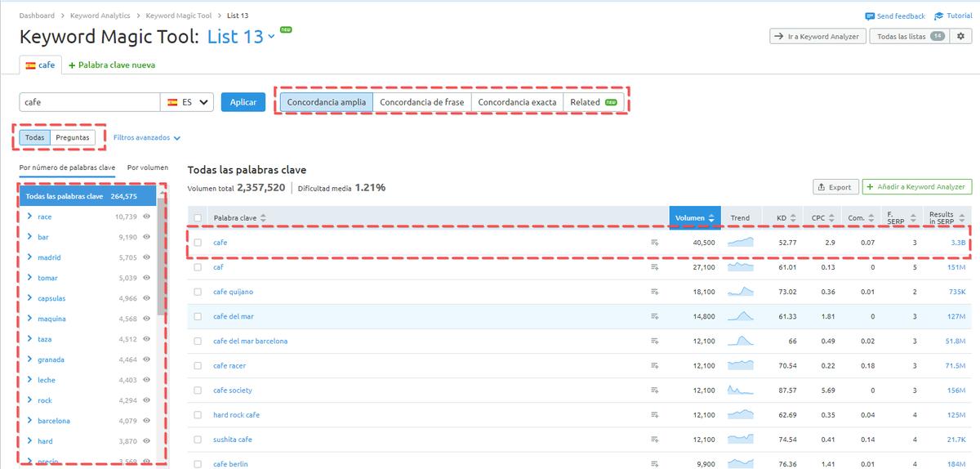
Task: Click the trend chart for cafe society
Action: pyautogui.click(x=741, y=390)
